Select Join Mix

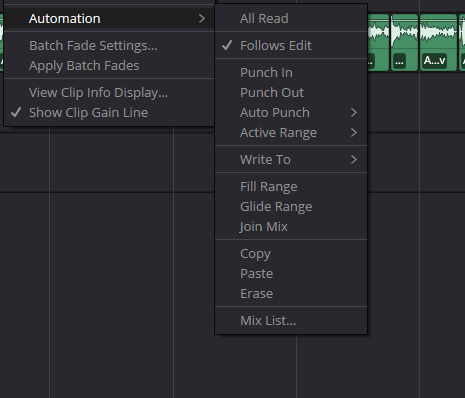coord(291,227)
